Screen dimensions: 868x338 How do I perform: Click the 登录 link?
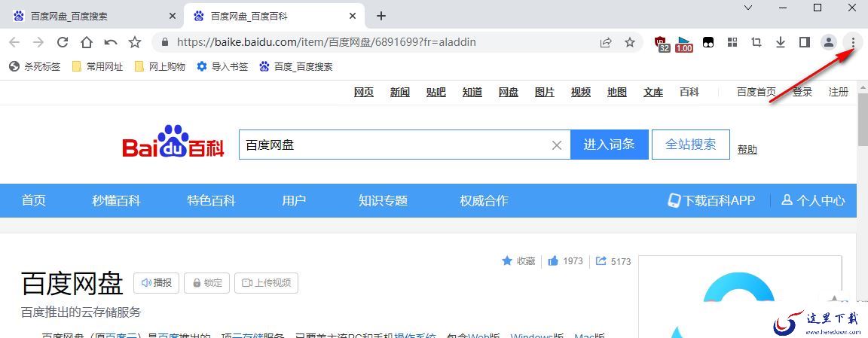(x=802, y=93)
